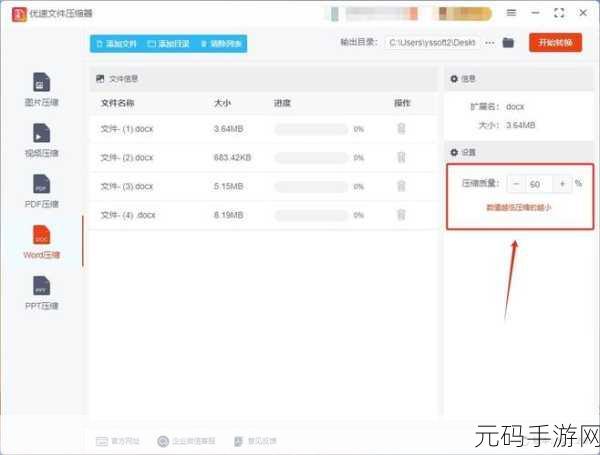
Task: Click the 文件信息 panel header icon
Action: pos(100,79)
